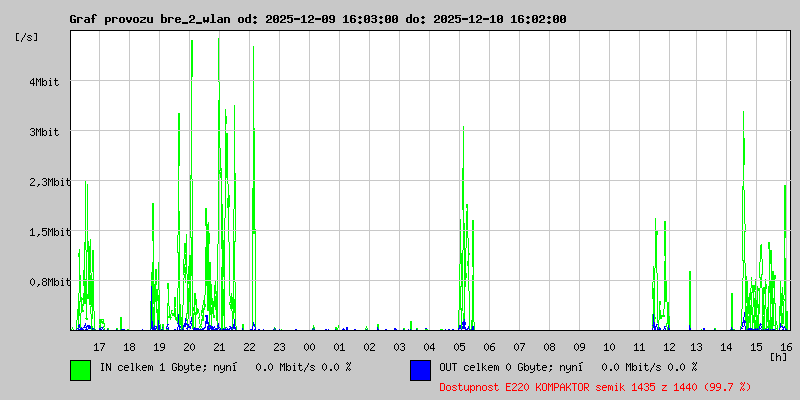Click the green traffic peak after hour 14
800x400 pixels.
click(x=743, y=219)
